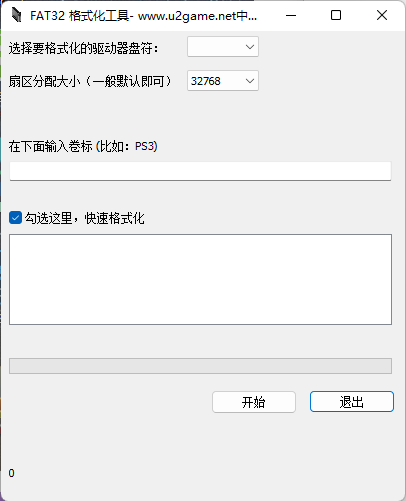Uncheck the quick format checkbox
Viewport: 406px width, 501px height.
click(x=15, y=218)
